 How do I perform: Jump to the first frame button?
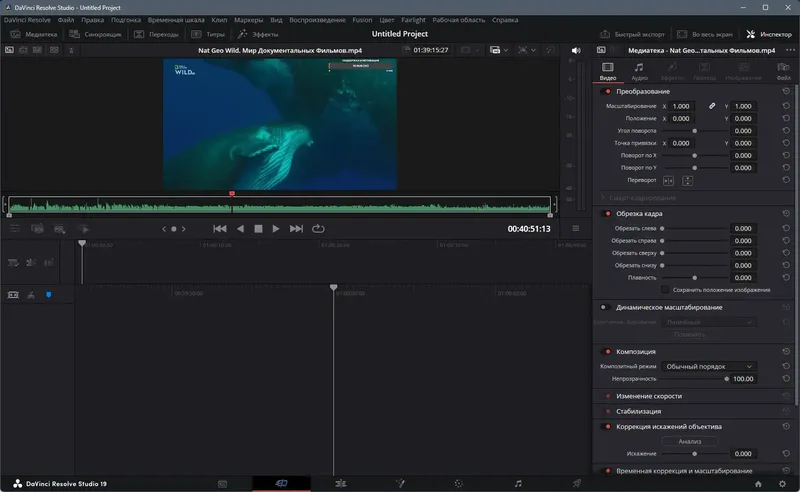[220, 229]
